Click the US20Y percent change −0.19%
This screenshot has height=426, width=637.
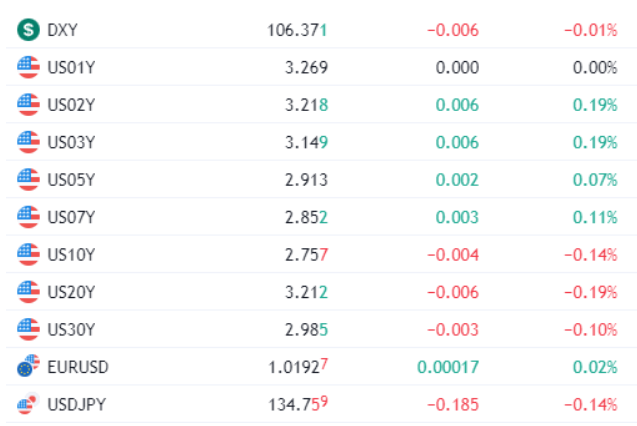click(591, 292)
